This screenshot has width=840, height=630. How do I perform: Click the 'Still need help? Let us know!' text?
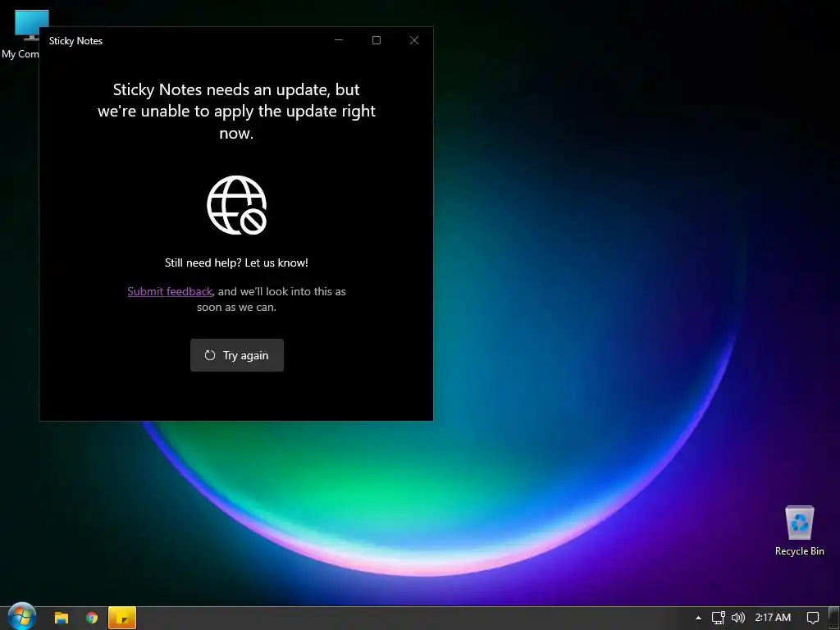point(236,262)
